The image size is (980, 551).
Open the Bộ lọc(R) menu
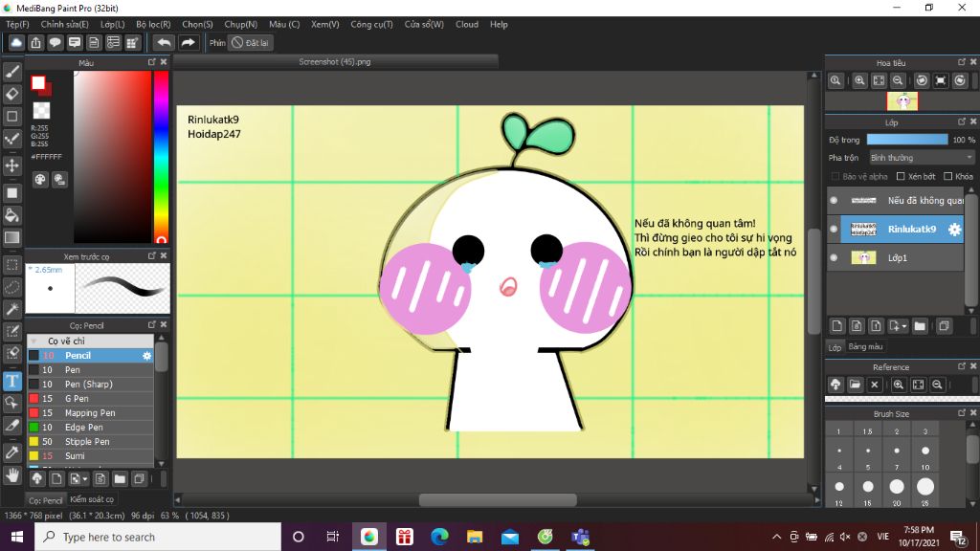[x=153, y=24]
